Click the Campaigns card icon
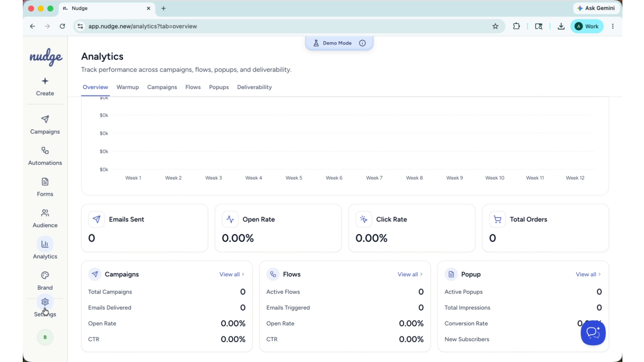Image resolution: width=644 pixels, height=362 pixels. coord(95,274)
